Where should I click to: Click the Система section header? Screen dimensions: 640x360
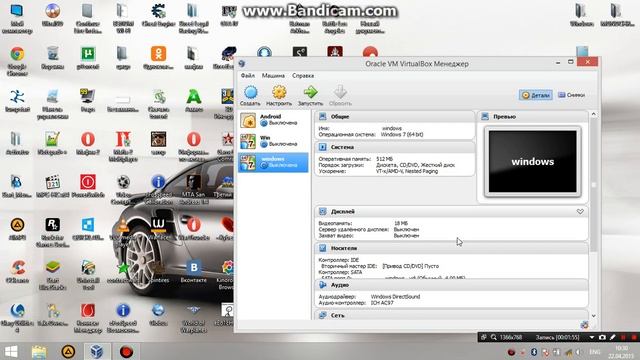pos(395,147)
